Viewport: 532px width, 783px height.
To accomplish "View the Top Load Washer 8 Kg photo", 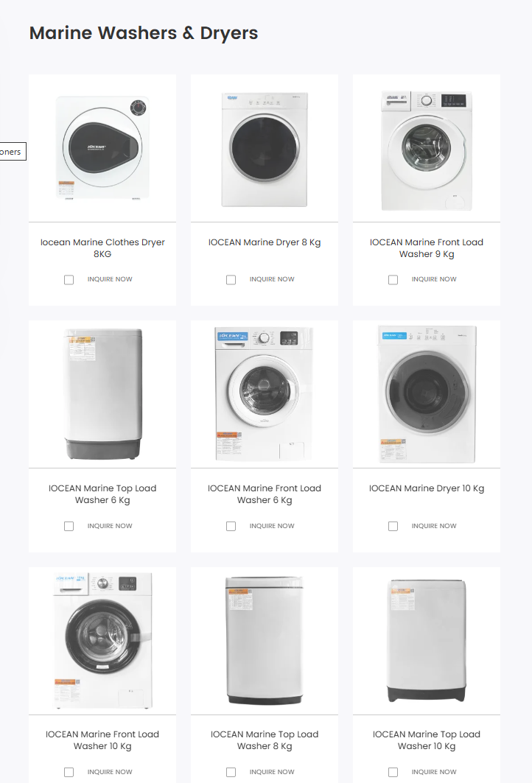I will pyautogui.click(x=265, y=641).
